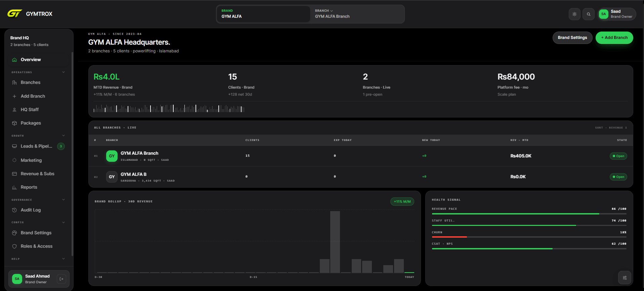The image size is (644, 291).
Task: Open Roles & Access sidebar link
Action: pos(39,246)
